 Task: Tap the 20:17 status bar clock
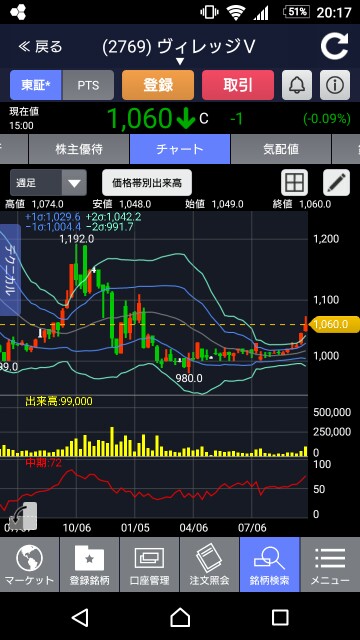[334, 13]
